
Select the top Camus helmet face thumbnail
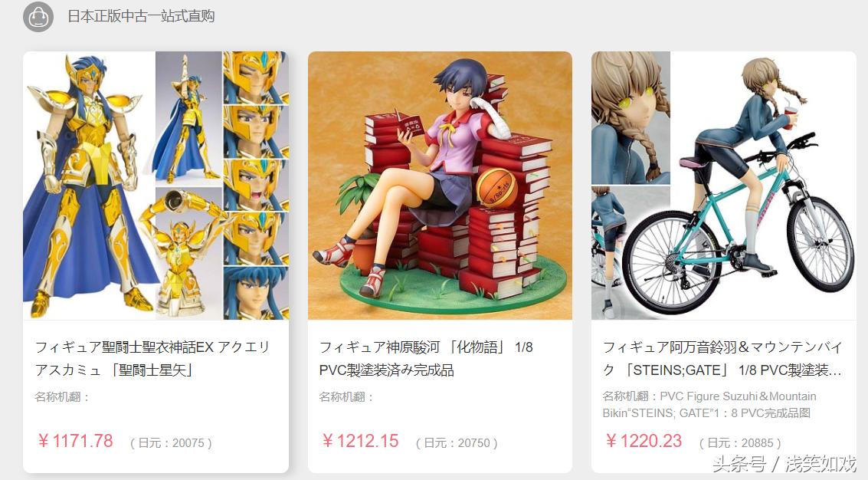tap(256, 77)
